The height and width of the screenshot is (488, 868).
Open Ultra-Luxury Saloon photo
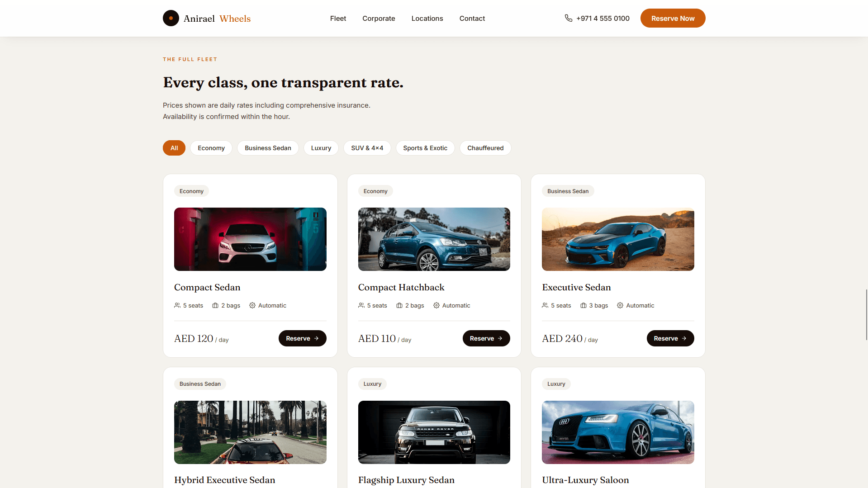(618, 432)
